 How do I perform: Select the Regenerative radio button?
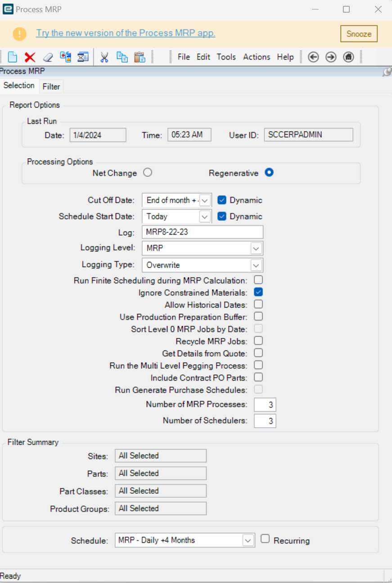(x=269, y=172)
